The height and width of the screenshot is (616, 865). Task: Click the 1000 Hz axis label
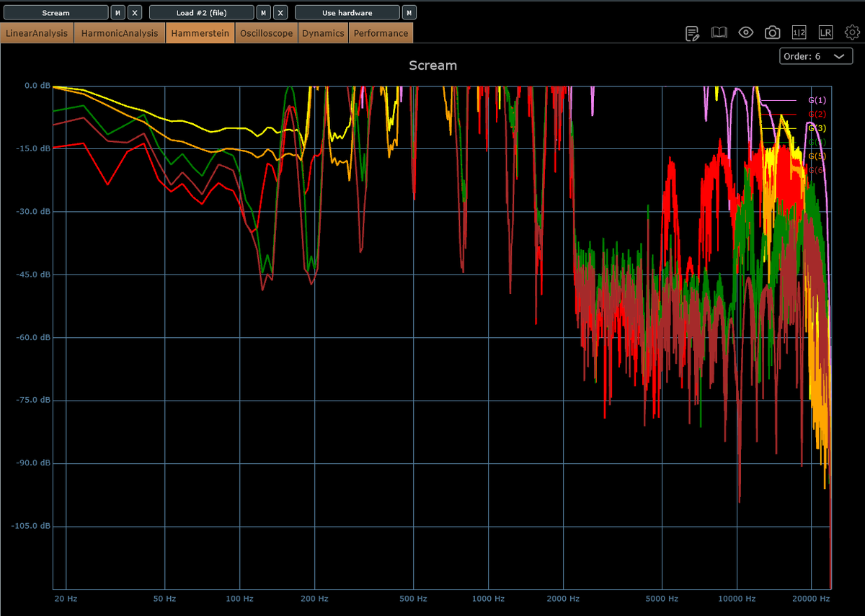[489, 599]
